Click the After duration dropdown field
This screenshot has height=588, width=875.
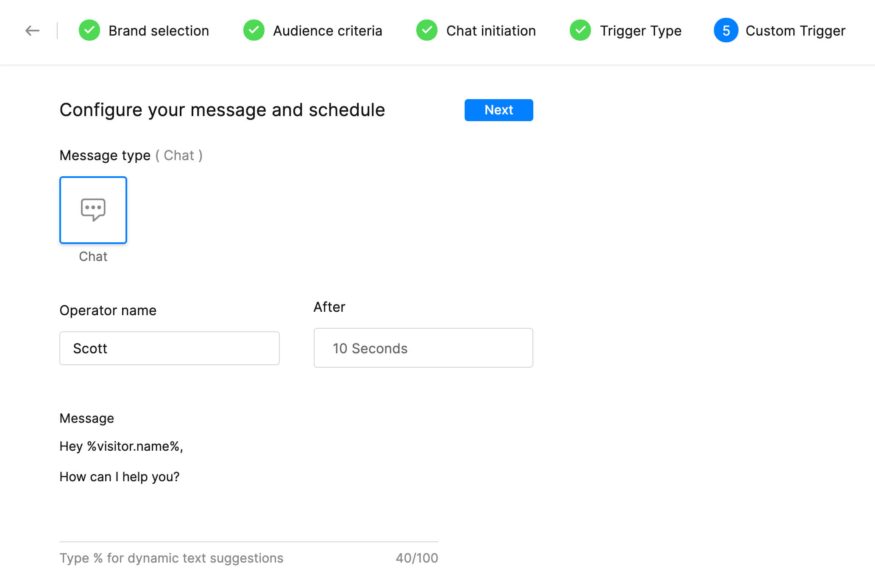(x=423, y=348)
